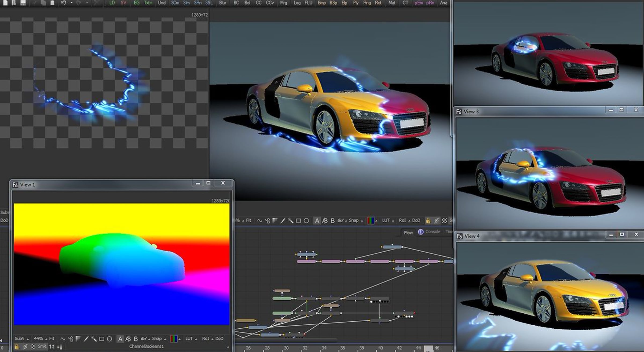Click the DoD button in View 1
The image size is (644, 352).
pos(219,339)
